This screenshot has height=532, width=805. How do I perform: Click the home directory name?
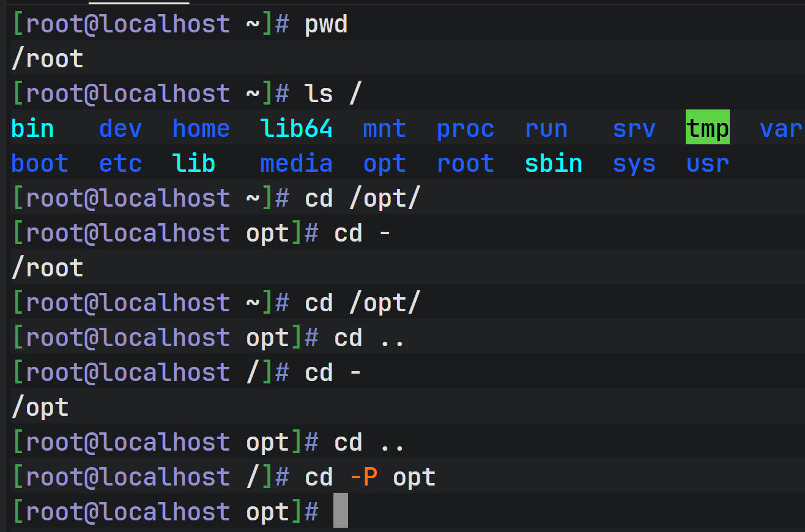[x=201, y=128]
